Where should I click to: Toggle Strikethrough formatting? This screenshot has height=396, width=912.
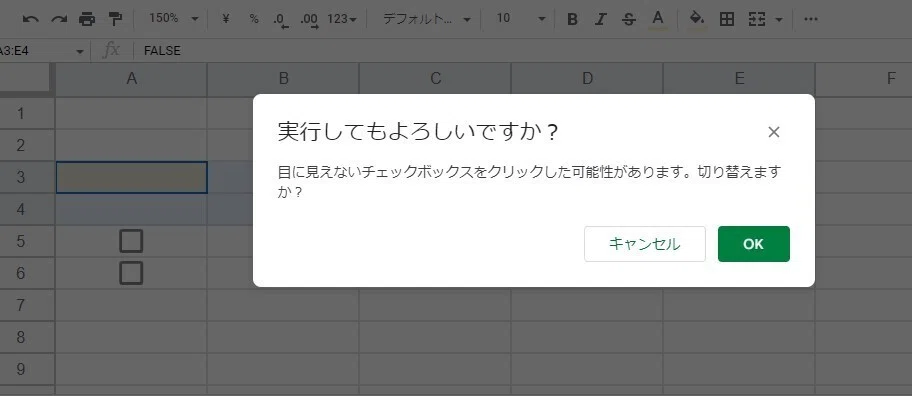[x=628, y=19]
